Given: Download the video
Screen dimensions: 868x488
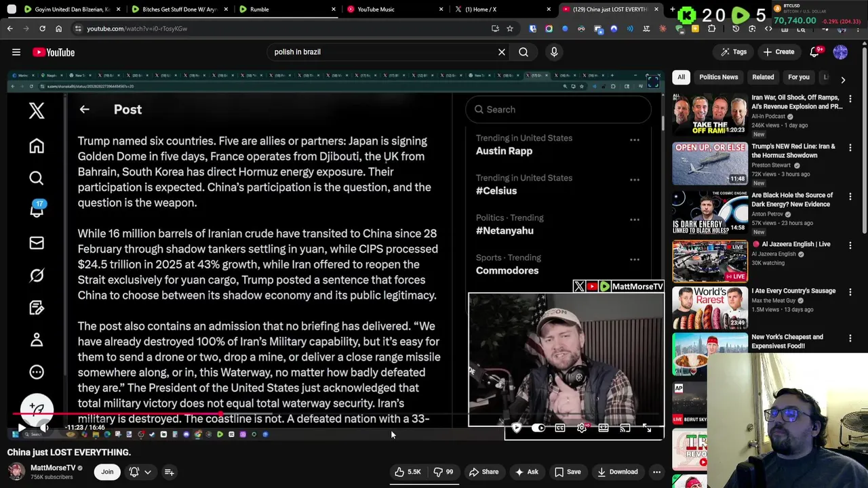Looking at the screenshot, I should click(x=618, y=472).
